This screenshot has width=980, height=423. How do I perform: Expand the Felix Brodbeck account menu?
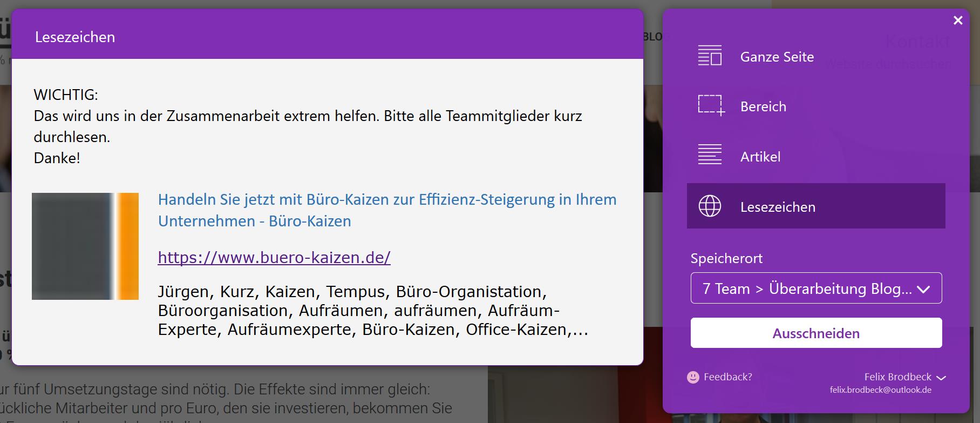(x=904, y=377)
